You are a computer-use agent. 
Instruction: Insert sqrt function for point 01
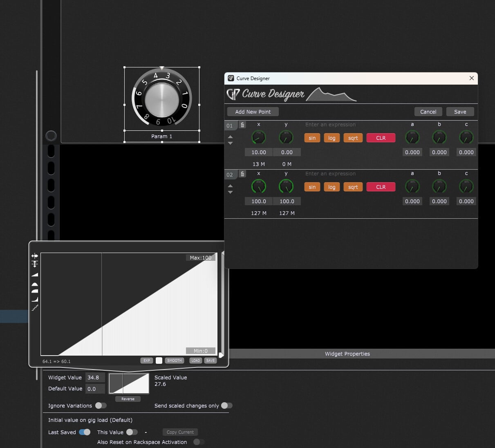pyautogui.click(x=353, y=138)
